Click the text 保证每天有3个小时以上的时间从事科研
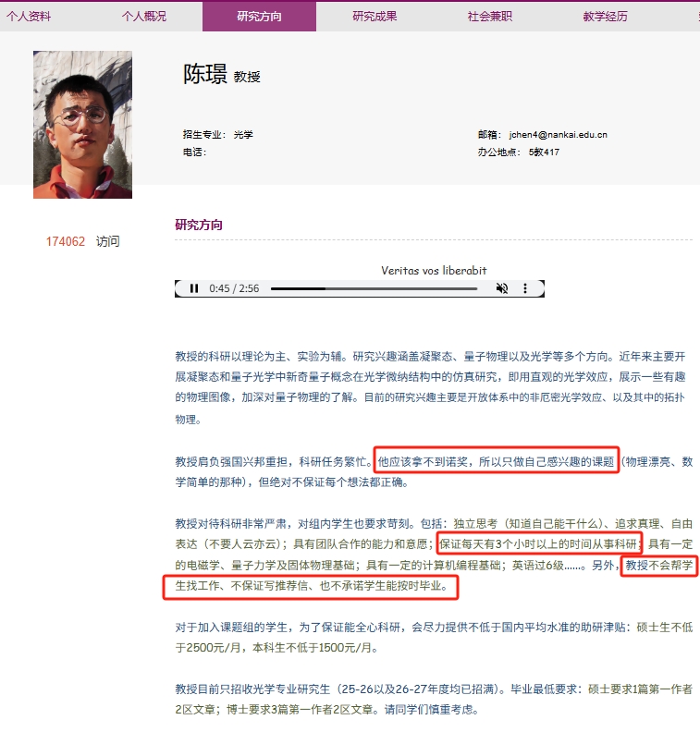This screenshot has width=700, height=744. [537, 544]
